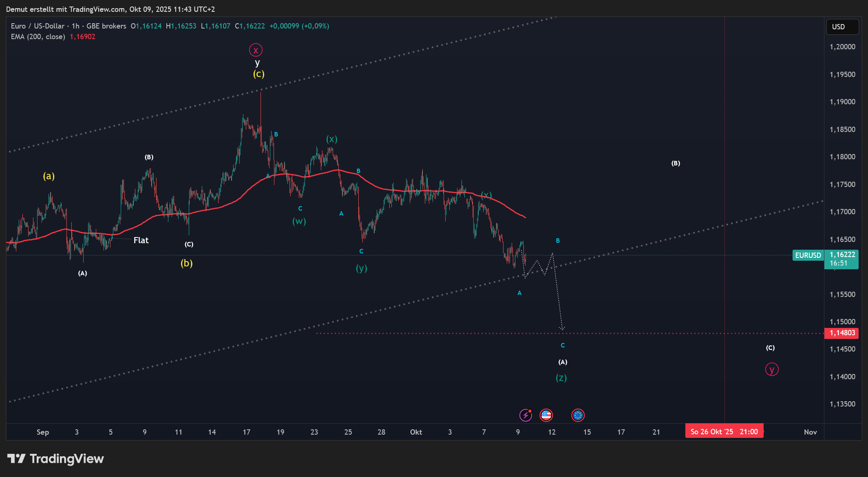Screen dimensions: 868x477
Task: Click the Euro / US-Dollar symbol title
Action: 38,26
